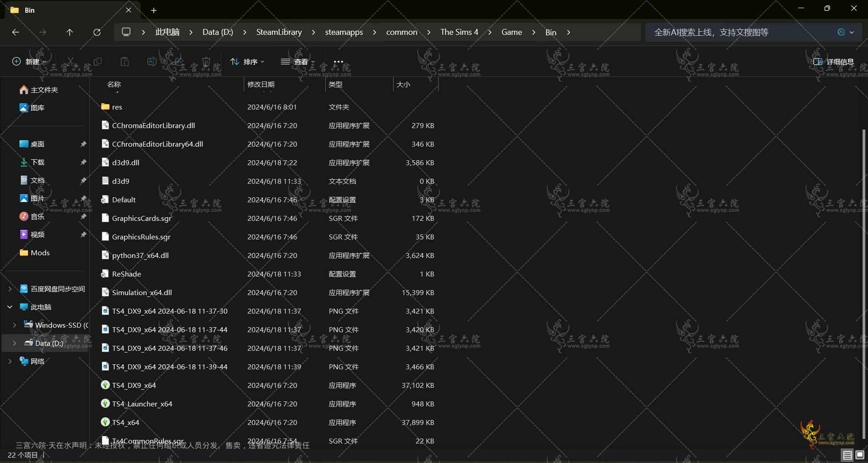Open the New (新建) dropdown

[x=29, y=62]
